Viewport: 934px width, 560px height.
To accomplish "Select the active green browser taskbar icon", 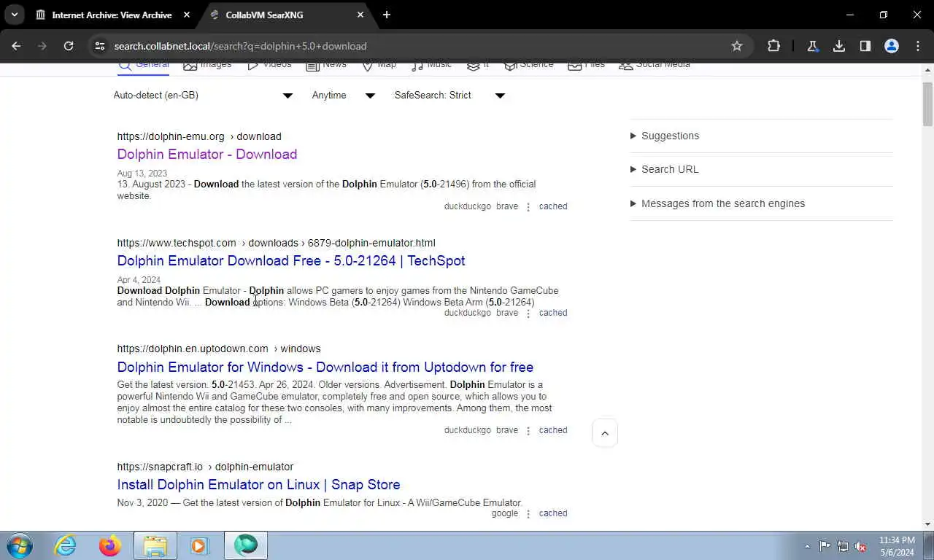I will (246, 545).
